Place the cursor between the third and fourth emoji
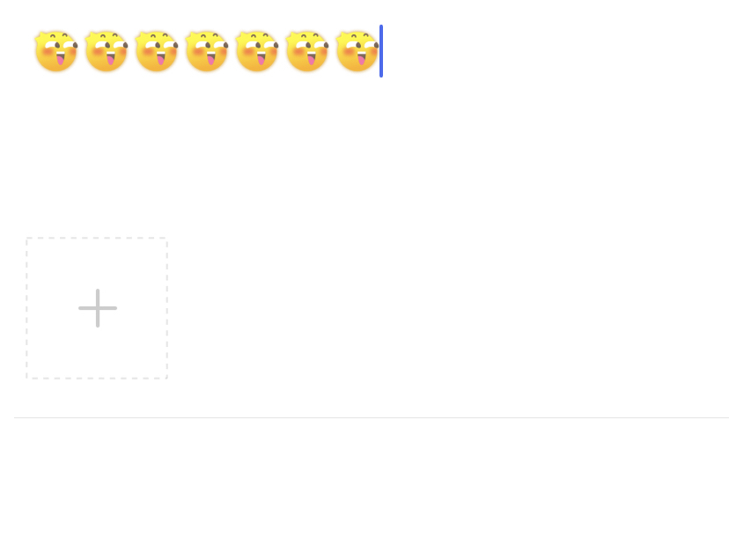The width and height of the screenshot is (729, 560). [181, 51]
